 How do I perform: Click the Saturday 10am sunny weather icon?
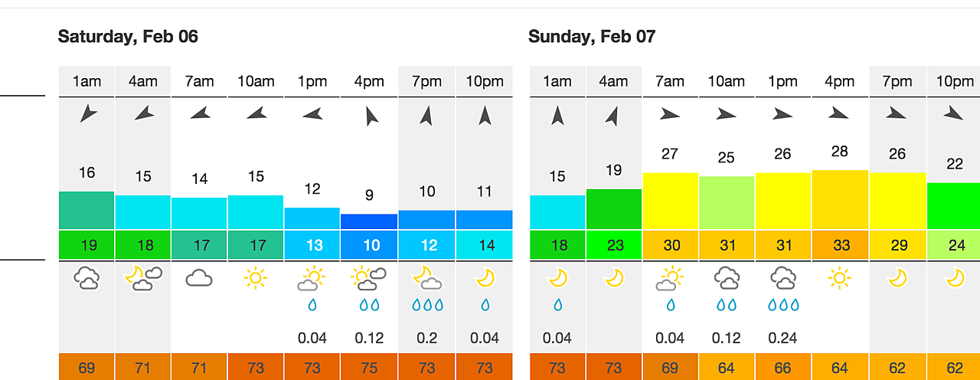tap(256, 278)
